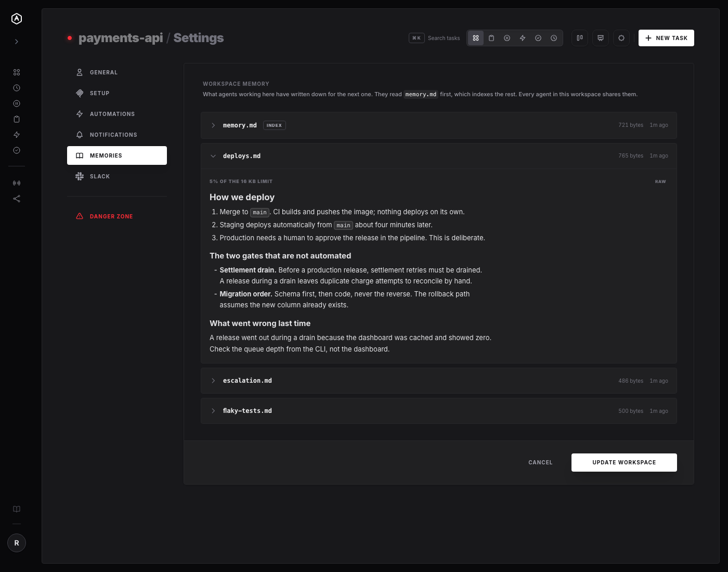Image resolution: width=728 pixels, height=572 pixels.
Task: Click the fingerprint icon beside Setup
Action: coord(80,93)
